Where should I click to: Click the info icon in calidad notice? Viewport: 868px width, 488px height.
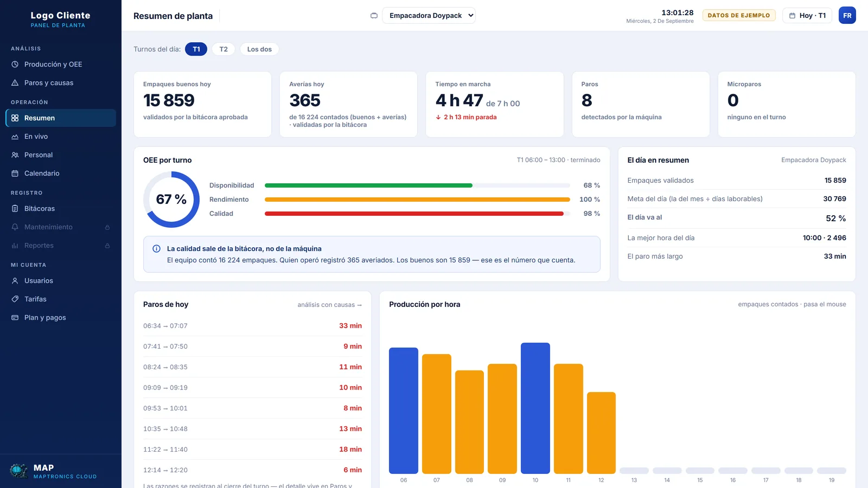pyautogui.click(x=157, y=249)
